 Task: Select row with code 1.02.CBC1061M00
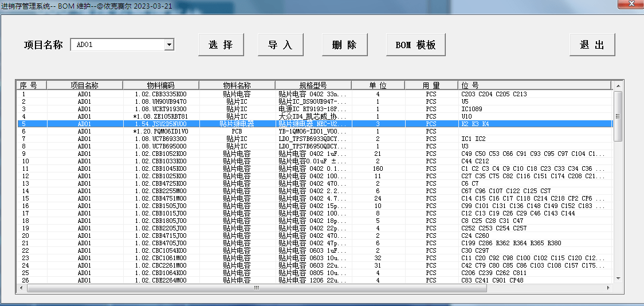tap(315, 258)
